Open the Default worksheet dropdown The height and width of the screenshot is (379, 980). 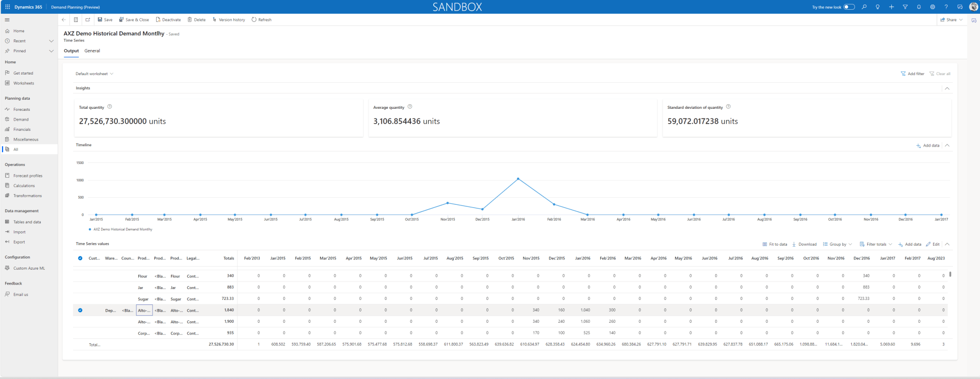click(x=94, y=74)
